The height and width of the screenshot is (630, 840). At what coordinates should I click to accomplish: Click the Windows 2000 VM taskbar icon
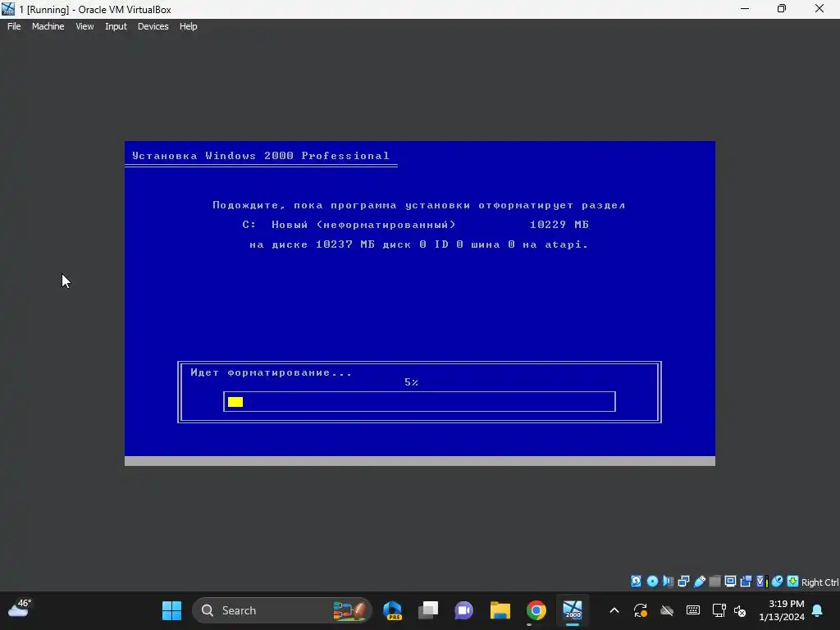coord(572,609)
